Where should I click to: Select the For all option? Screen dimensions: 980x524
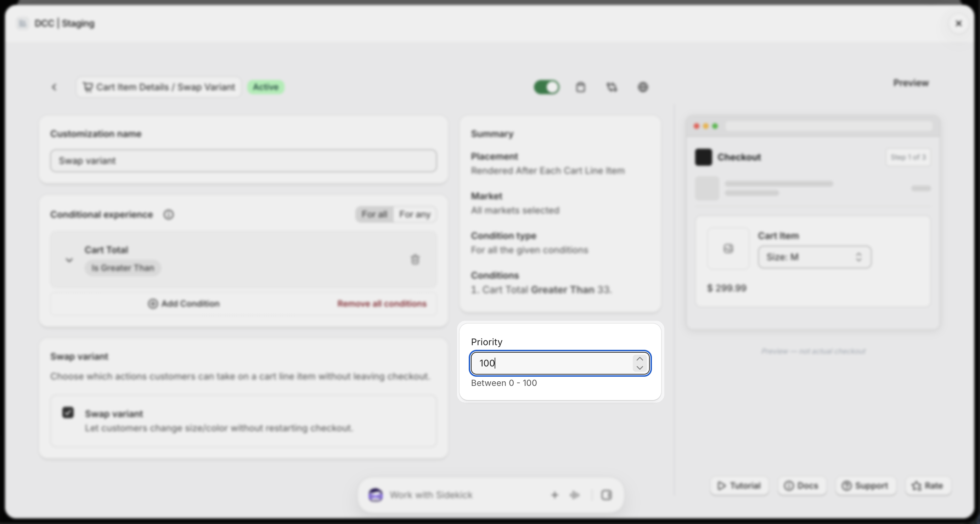click(374, 215)
